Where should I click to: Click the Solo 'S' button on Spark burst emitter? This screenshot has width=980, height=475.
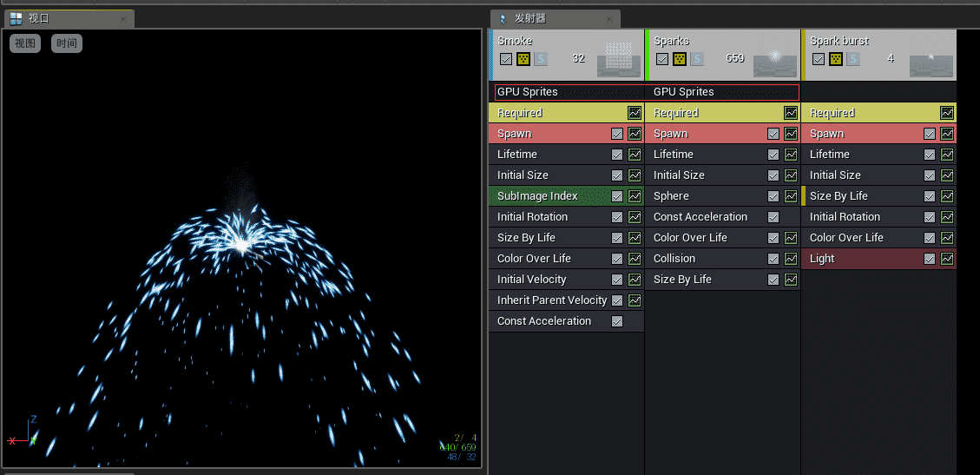click(x=853, y=59)
